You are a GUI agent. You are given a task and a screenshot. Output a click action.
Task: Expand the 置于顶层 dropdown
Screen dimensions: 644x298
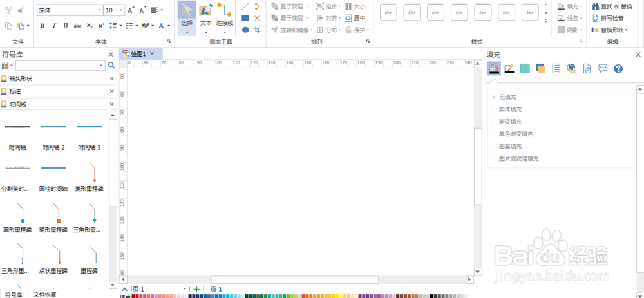pyautogui.click(x=307, y=6)
